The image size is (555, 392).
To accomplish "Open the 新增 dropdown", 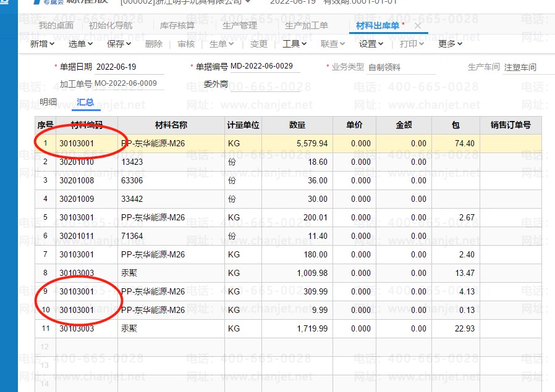I will 42,44.
